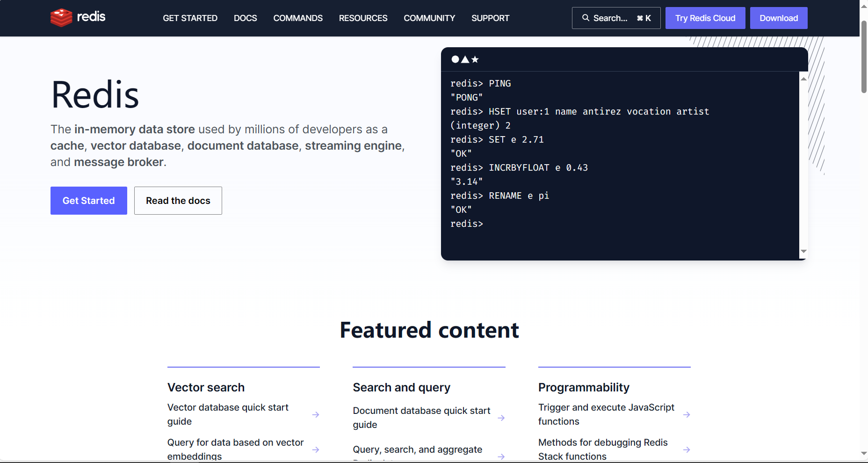Open the RESOURCES menu

click(363, 18)
